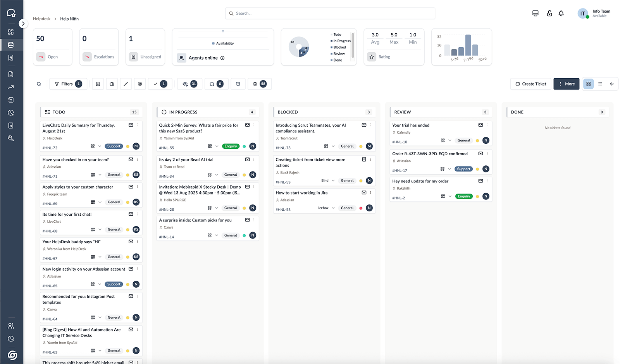The height and width of the screenshot is (364, 620).
Task: Expand status dropdown on ticket #HNL-18
Action: [x=449, y=141]
